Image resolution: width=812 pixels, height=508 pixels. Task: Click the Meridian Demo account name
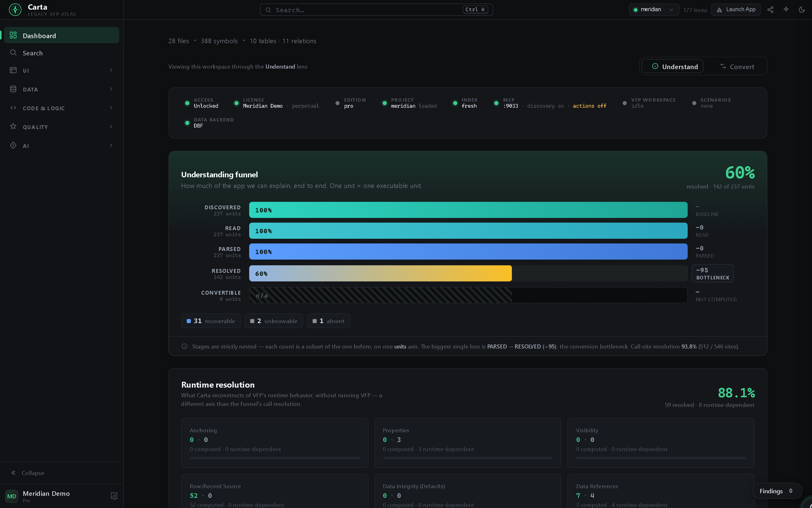point(46,493)
